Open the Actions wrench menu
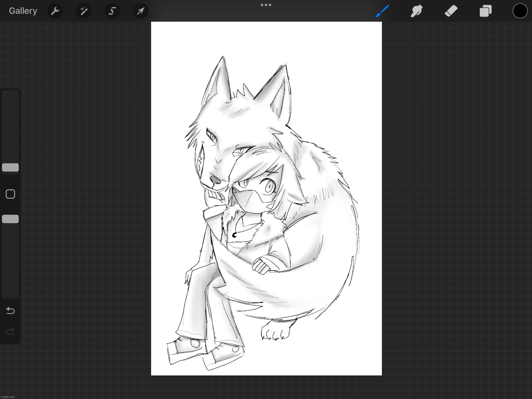This screenshot has width=532, height=399. (x=55, y=11)
